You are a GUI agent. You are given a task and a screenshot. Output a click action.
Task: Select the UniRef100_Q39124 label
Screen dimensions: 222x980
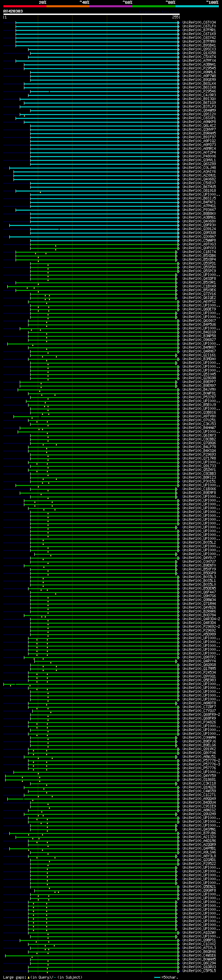tap(199, 229)
